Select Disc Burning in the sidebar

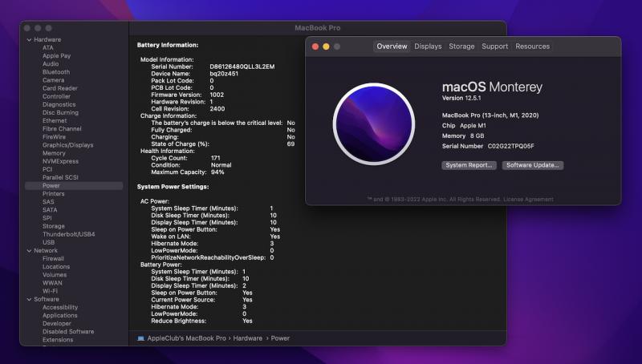pyautogui.click(x=60, y=112)
